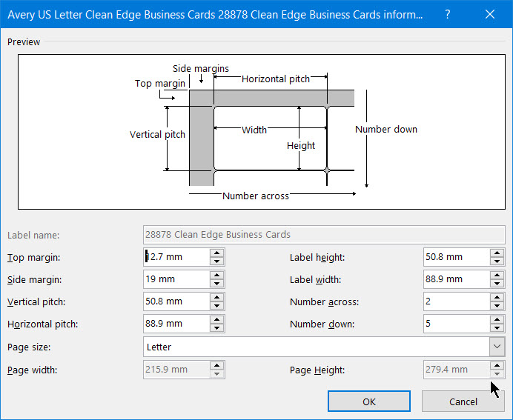Click the Page width 215.9 mm field
Image resolution: width=513 pixels, height=420 pixels.
pos(176,370)
